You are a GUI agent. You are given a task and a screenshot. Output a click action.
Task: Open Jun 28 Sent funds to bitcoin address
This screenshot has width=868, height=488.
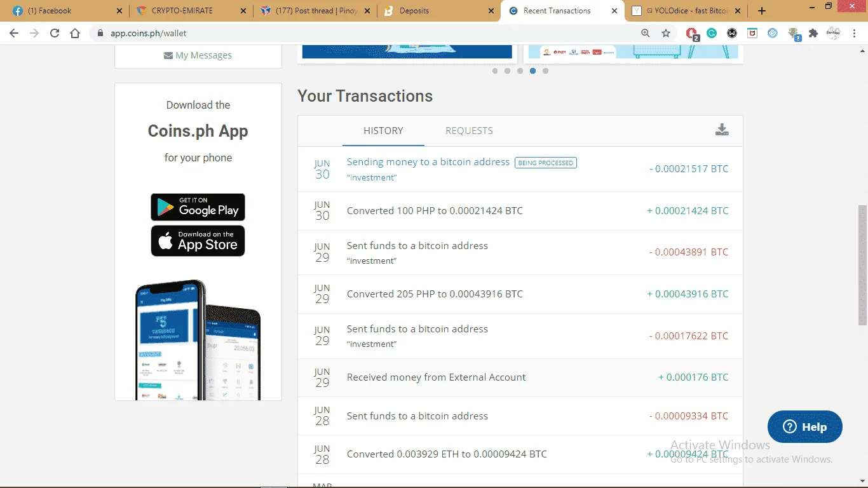[520, 416]
